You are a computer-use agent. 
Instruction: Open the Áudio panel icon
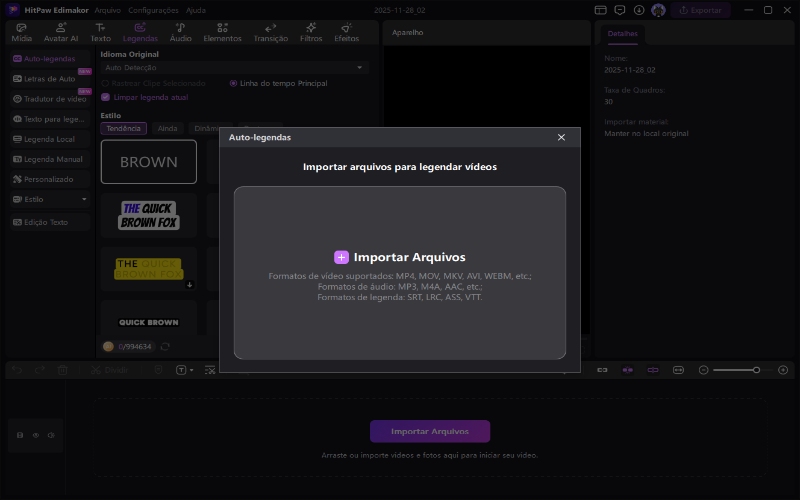coord(180,32)
